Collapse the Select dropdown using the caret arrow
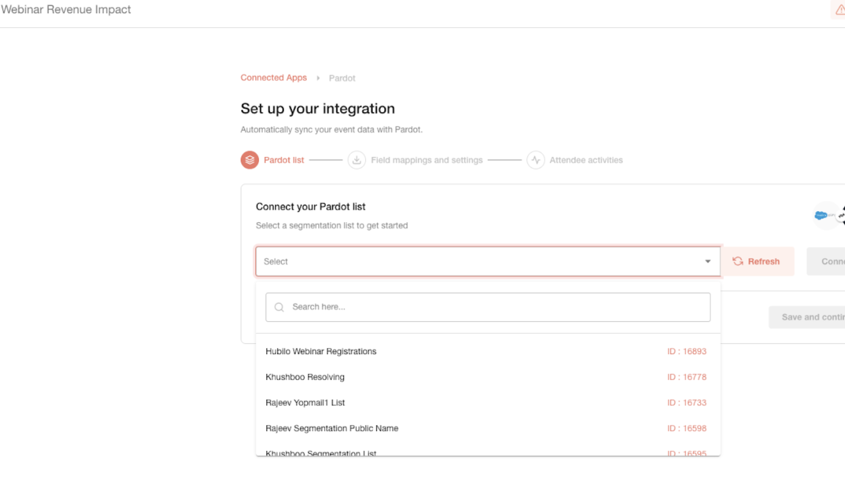 (708, 261)
